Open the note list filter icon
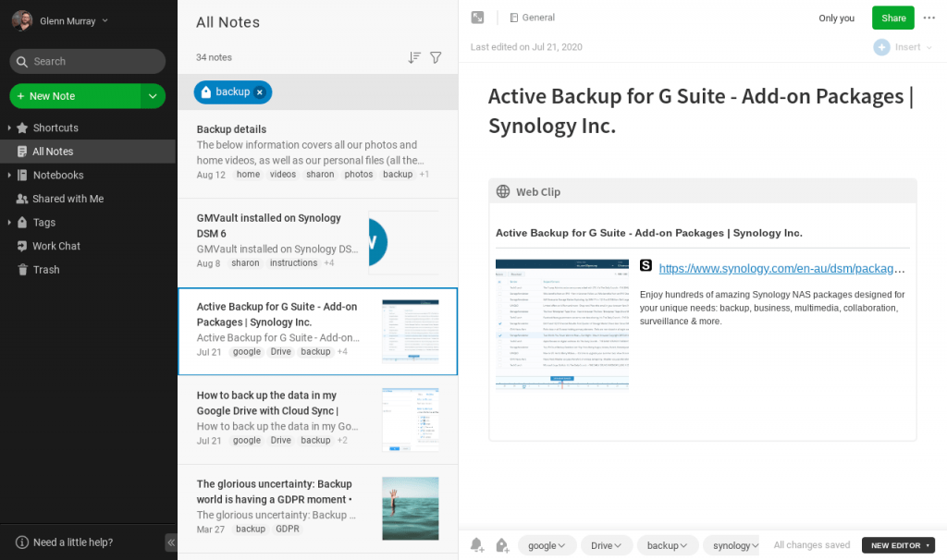Screen dimensions: 947x560 click(436, 57)
